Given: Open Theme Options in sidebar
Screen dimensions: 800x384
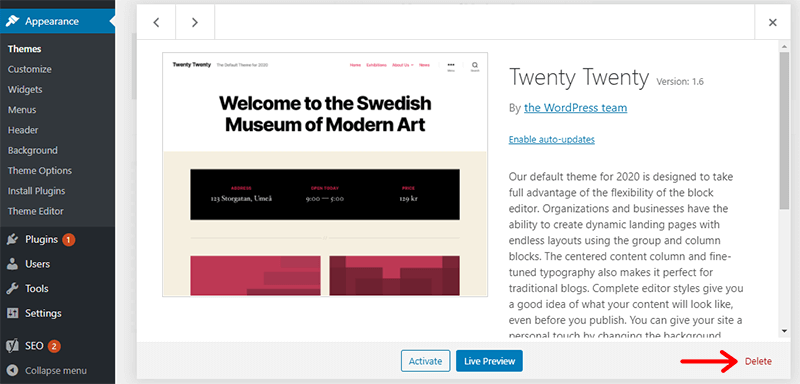Looking at the screenshot, I should pyautogui.click(x=40, y=171).
